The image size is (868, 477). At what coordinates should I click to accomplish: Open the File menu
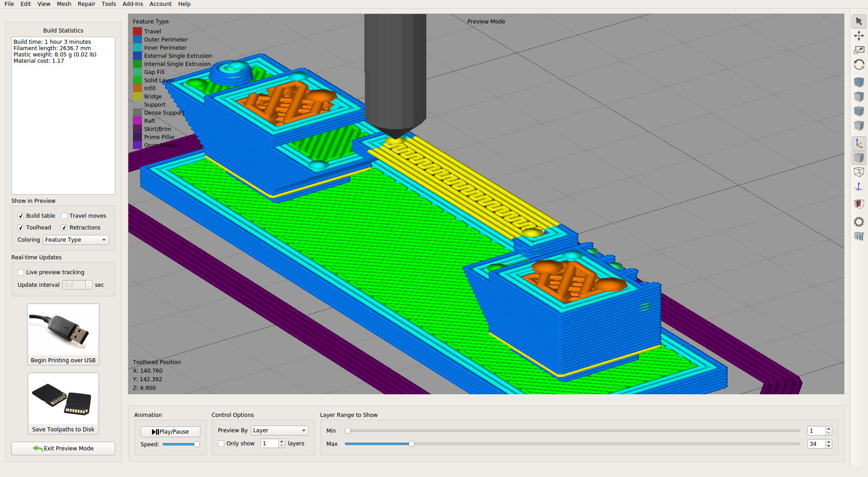(9, 4)
